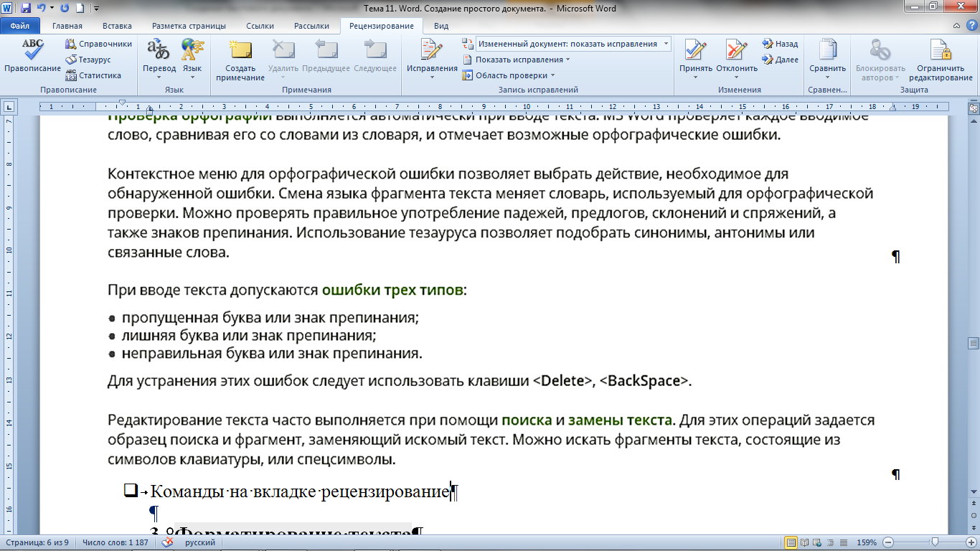Open Word help question mark

click(971, 26)
